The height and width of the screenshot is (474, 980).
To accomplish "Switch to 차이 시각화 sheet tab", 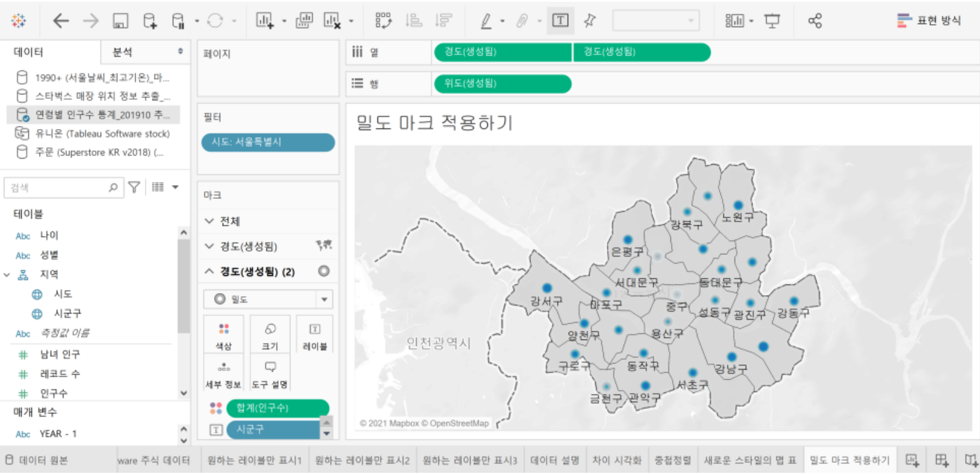I will (x=617, y=460).
